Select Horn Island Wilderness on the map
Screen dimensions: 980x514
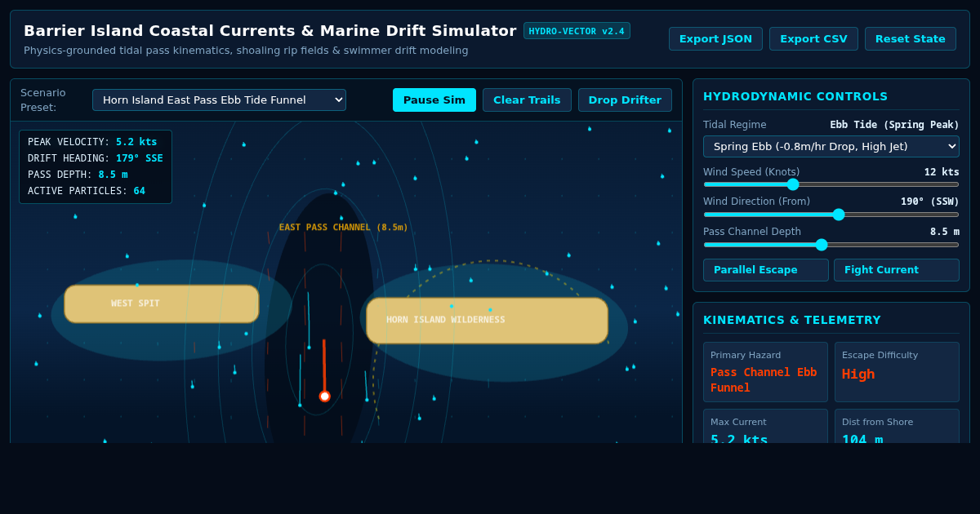pos(487,320)
